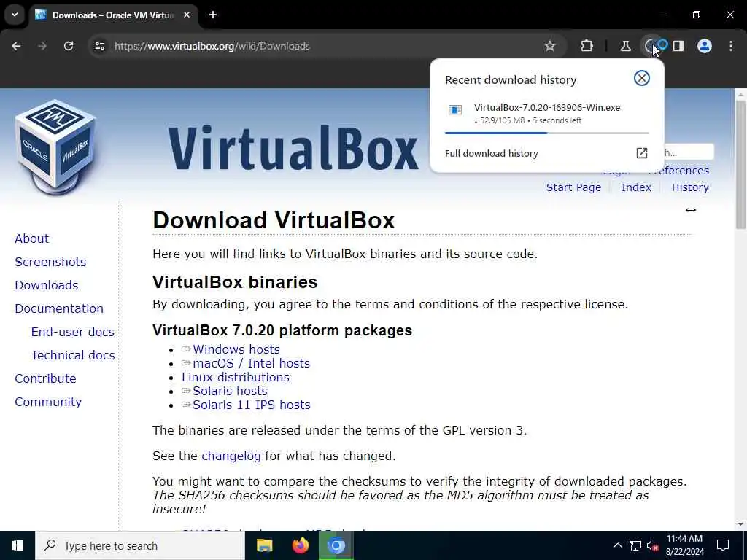View site information icon in address bar
The width and height of the screenshot is (747, 560).
tap(99, 46)
